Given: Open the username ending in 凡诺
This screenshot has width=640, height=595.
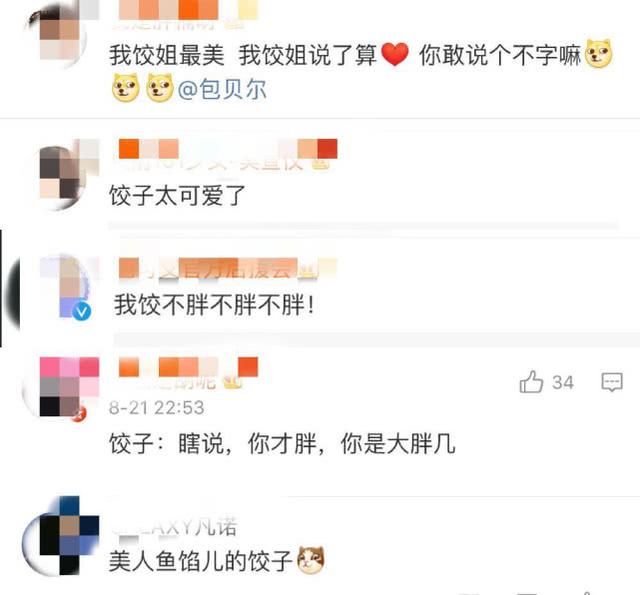Looking at the screenshot, I should pyautogui.click(x=174, y=527).
